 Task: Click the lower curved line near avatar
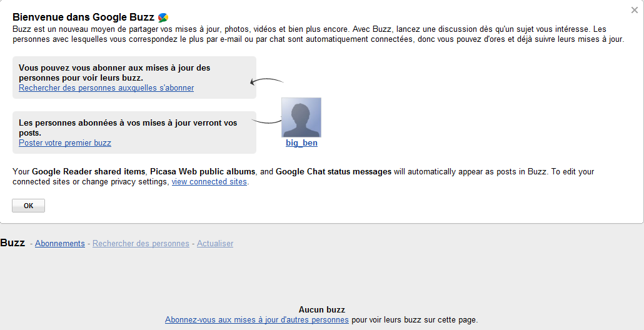266,121
